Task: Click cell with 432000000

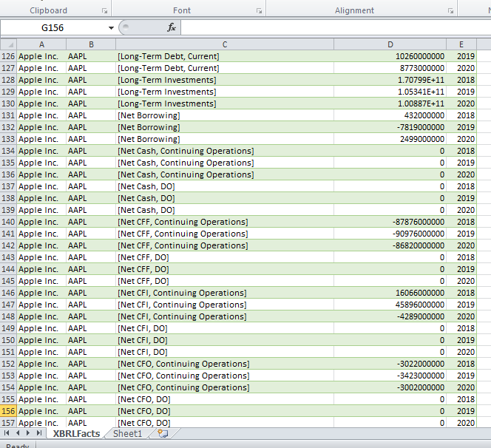Action: coord(390,115)
